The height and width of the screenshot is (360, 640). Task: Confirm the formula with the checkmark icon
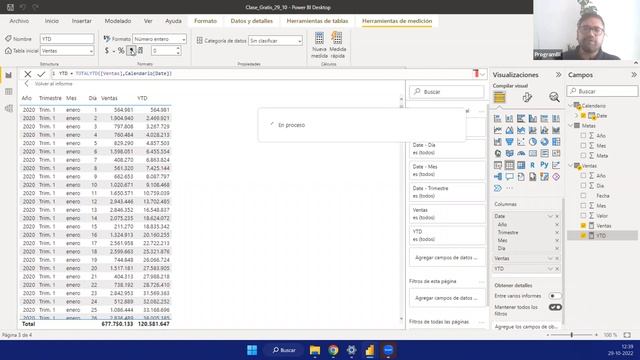pos(41,74)
